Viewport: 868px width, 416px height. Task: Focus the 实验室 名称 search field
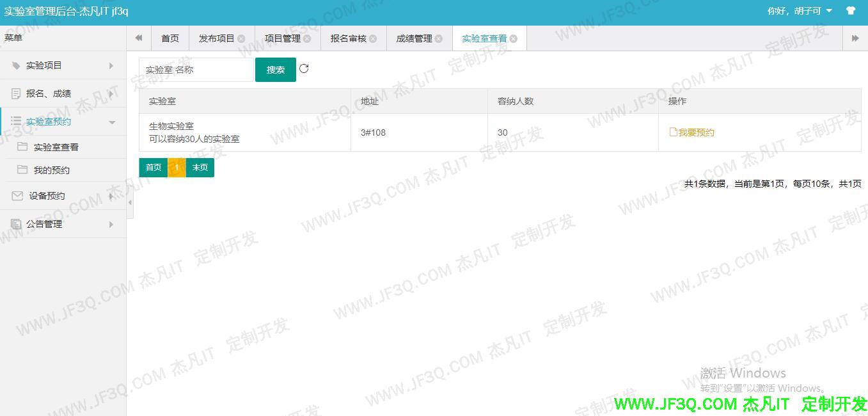[x=196, y=70]
